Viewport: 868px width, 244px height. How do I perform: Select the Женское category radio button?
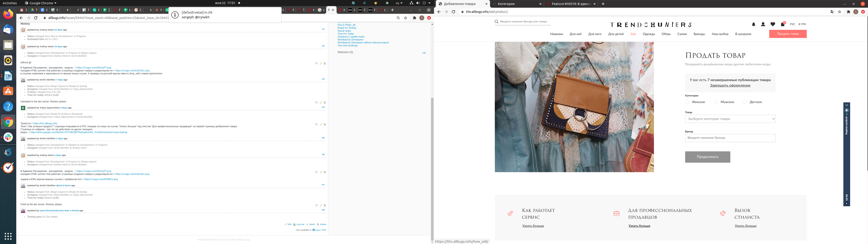click(687, 102)
